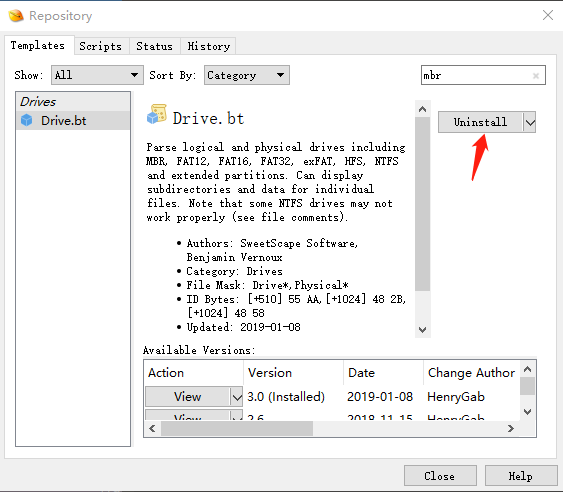
Task: Click the Available Versions label
Action: 199,350
